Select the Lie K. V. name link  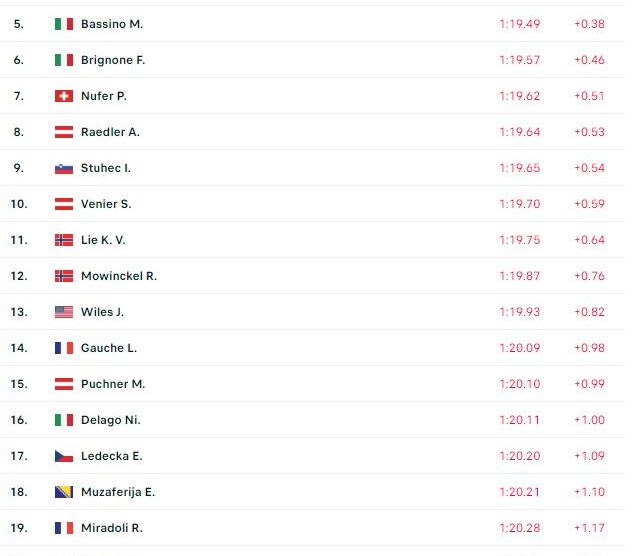point(103,240)
